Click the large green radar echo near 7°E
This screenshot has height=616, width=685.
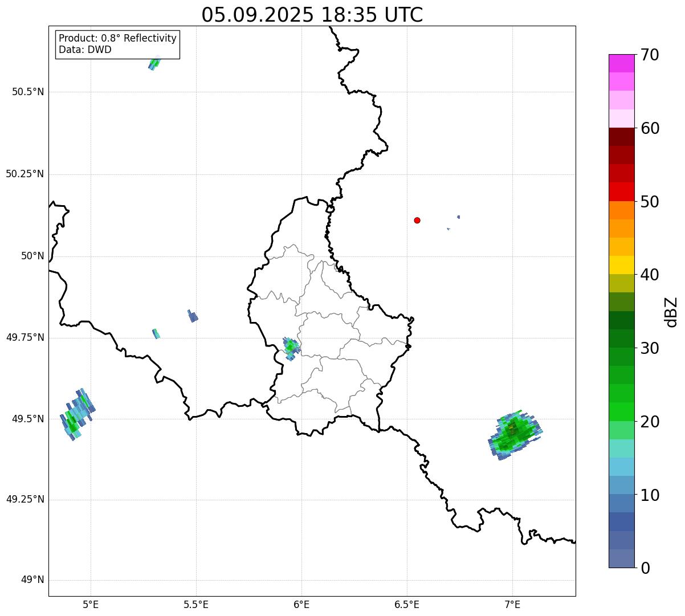click(x=515, y=435)
